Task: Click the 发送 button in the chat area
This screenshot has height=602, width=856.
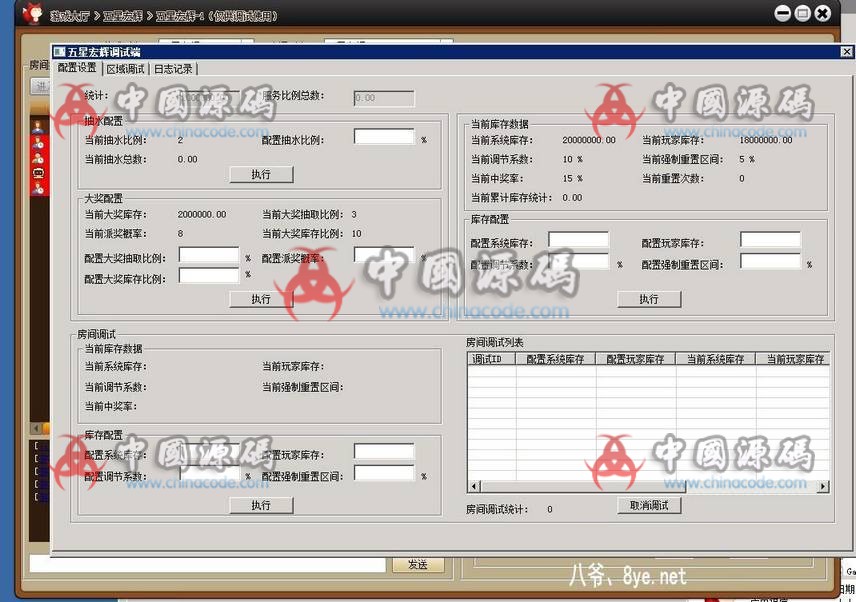Action: click(x=418, y=565)
